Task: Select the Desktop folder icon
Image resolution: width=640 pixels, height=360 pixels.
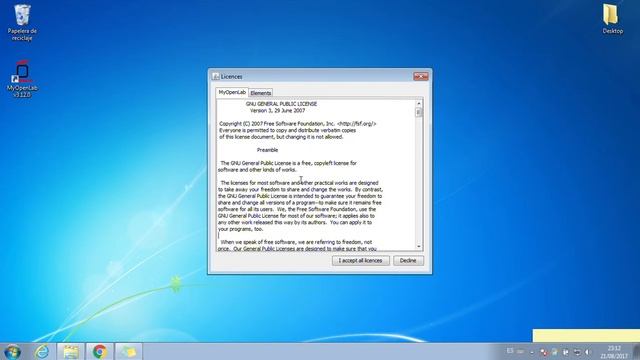Action: [612, 19]
